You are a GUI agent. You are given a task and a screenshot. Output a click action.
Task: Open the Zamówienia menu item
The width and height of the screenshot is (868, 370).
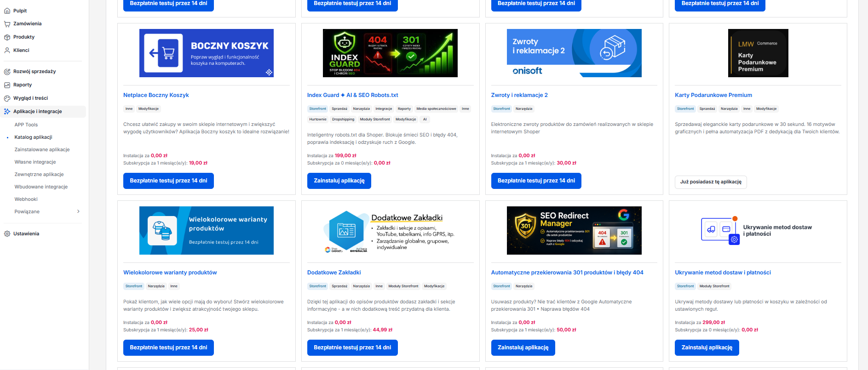tap(27, 24)
